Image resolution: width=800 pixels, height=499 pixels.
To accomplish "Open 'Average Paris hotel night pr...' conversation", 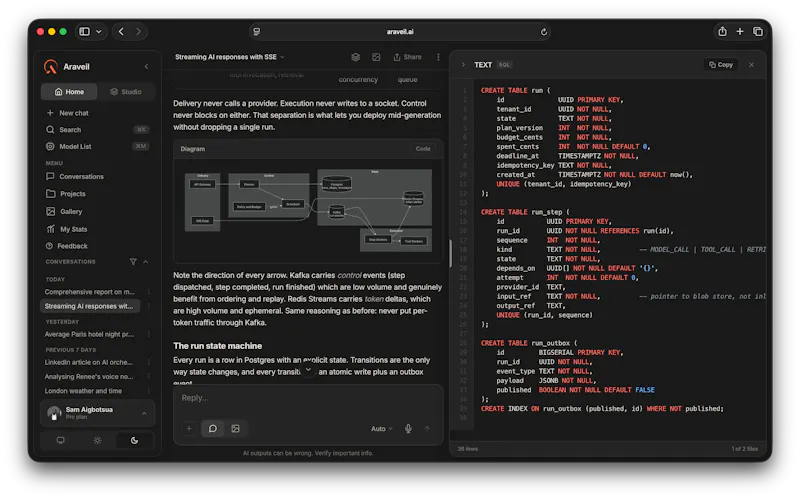I will [x=89, y=334].
